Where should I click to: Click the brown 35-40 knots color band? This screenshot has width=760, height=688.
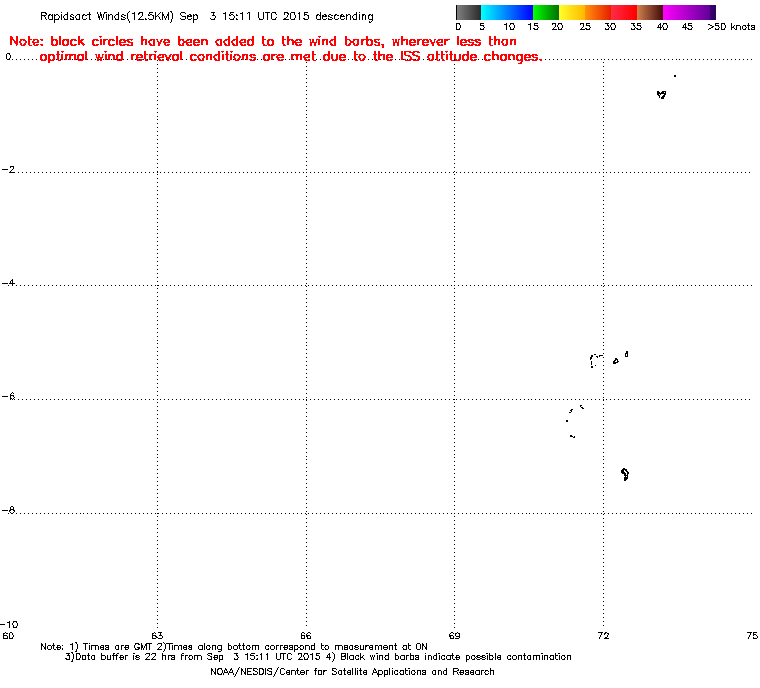[x=650, y=13]
